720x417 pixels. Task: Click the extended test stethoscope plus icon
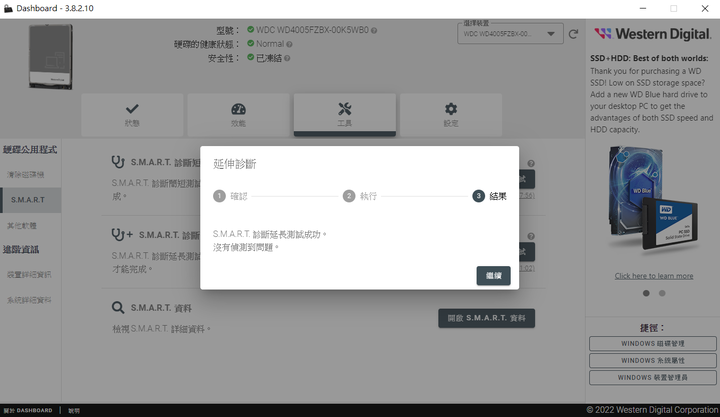[122, 235]
